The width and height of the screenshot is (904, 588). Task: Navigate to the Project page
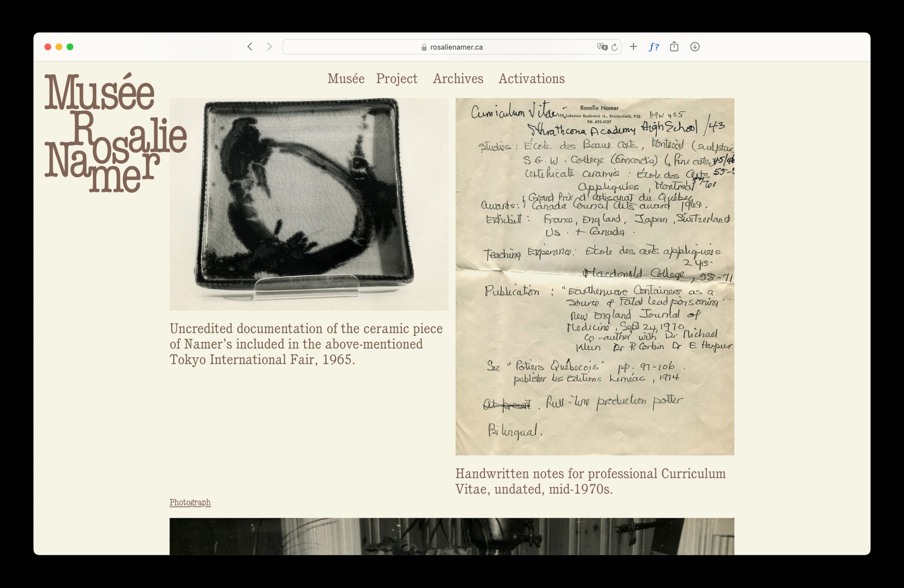click(x=396, y=79)
